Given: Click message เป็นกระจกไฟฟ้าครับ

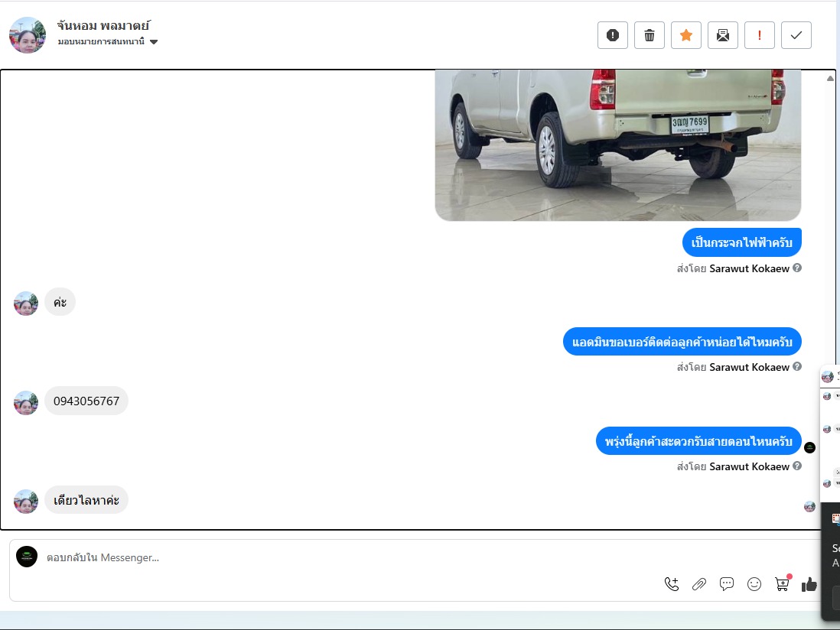Looking at the screenshot, I should [741, 242].
